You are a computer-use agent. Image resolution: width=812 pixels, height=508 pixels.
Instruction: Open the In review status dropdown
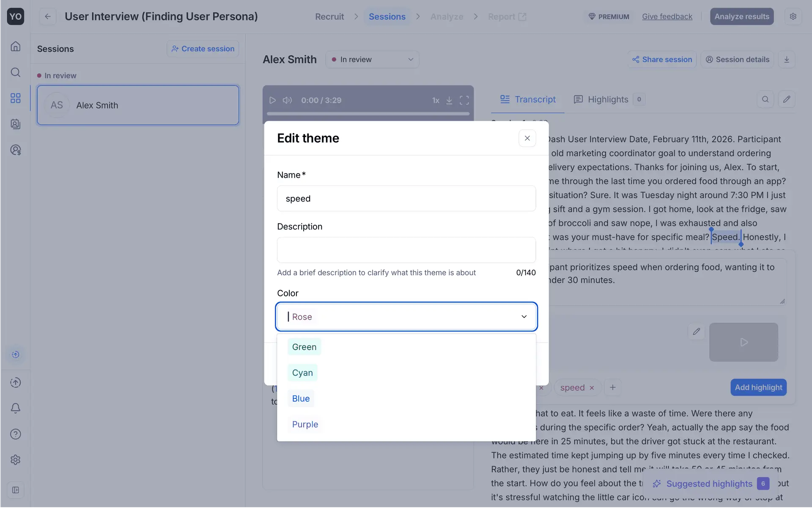pos(372,60)
